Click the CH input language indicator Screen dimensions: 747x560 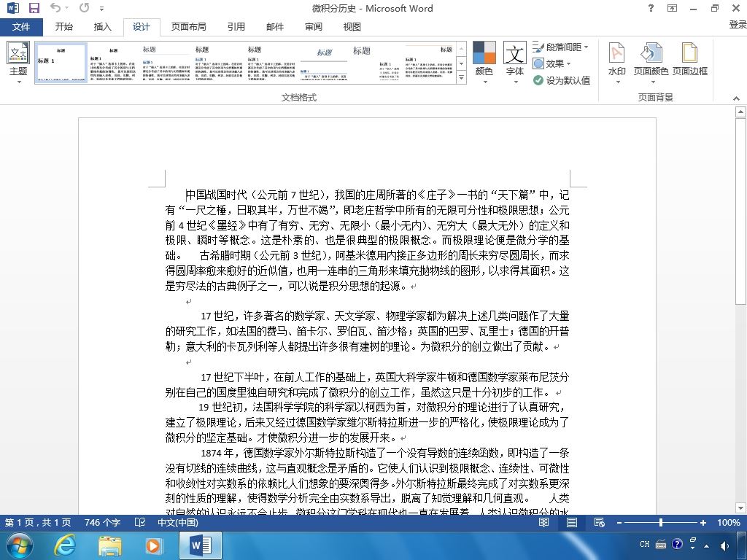tap(645, 544)
